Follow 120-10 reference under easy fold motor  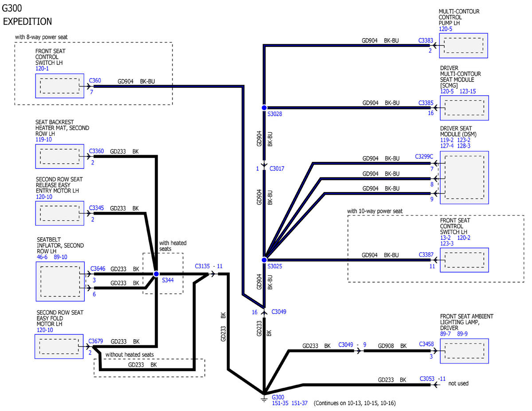click(x=46, y=330)
